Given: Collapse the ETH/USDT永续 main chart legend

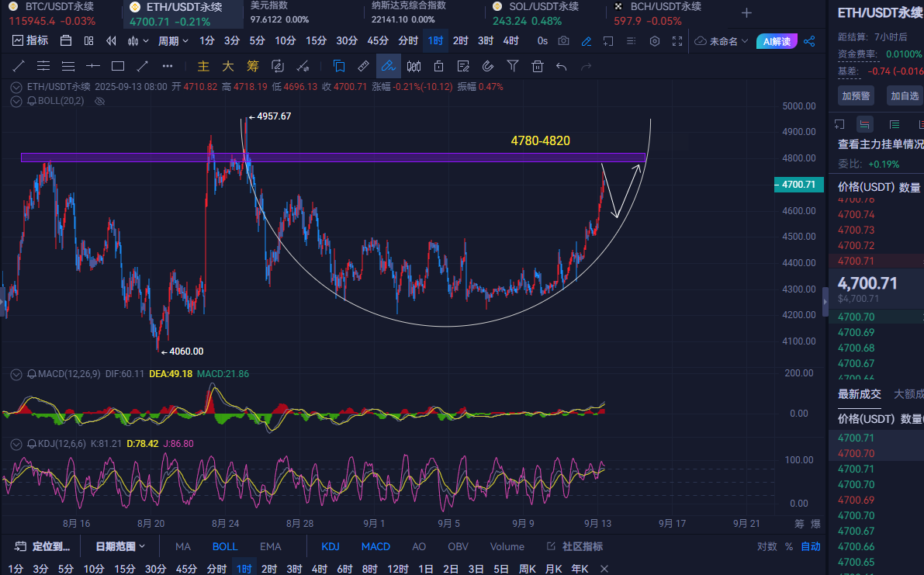Looking at the screenshot, I should [16, 87].
